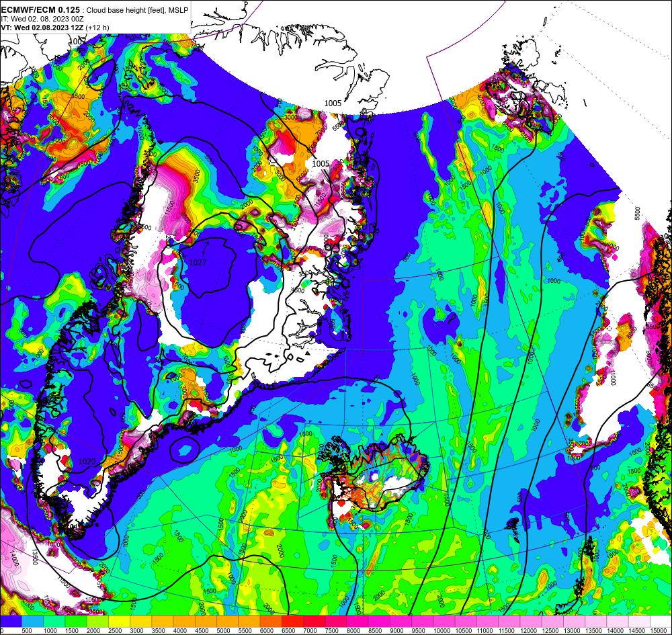Pick the lime 2000–2500 legend swatch

(x=97, y=622)
